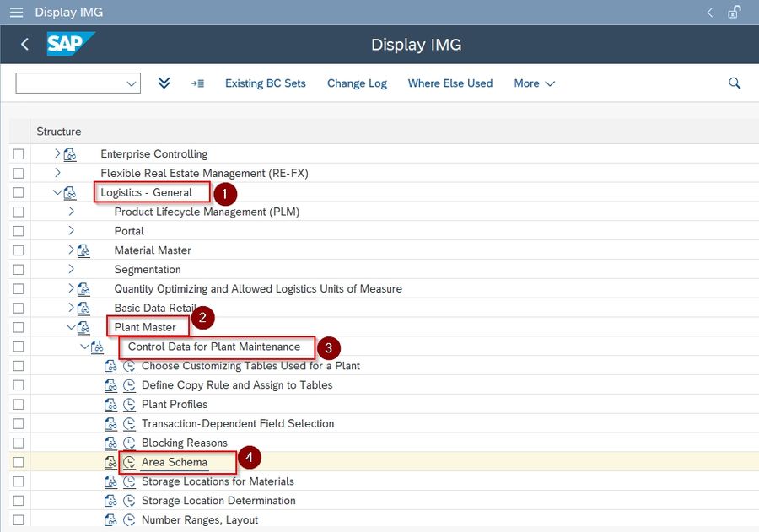
Task: Select checkbox for Control Data for Plant Maintenance
Action: tap(19, 347)
